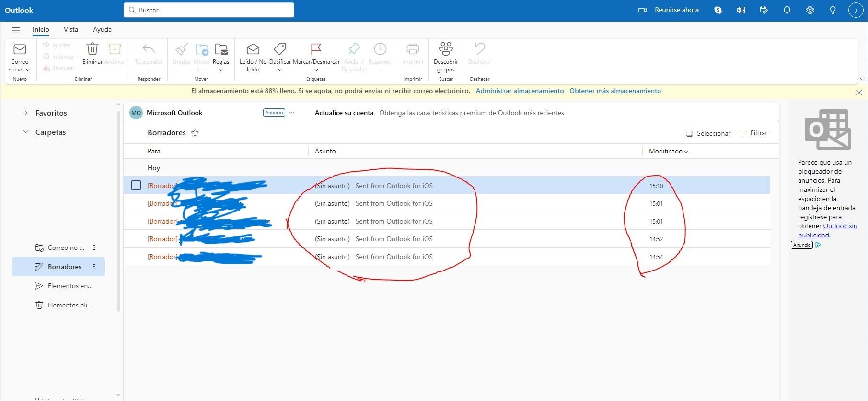Open the My Day calendar-check icon
The image size is (868, 401).
coord(764,10)
